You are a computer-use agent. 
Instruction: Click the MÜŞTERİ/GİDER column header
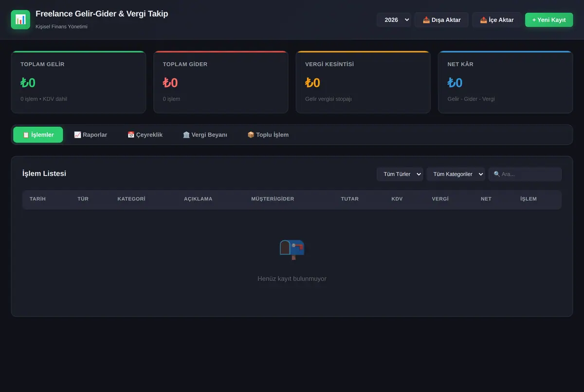(273, 199)
